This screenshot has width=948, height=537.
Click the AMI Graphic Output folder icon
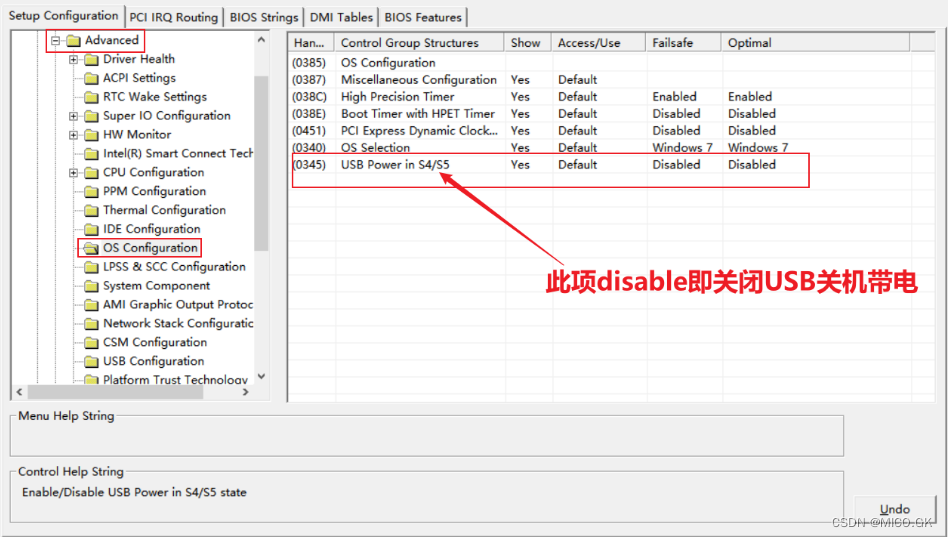[91, 305]
